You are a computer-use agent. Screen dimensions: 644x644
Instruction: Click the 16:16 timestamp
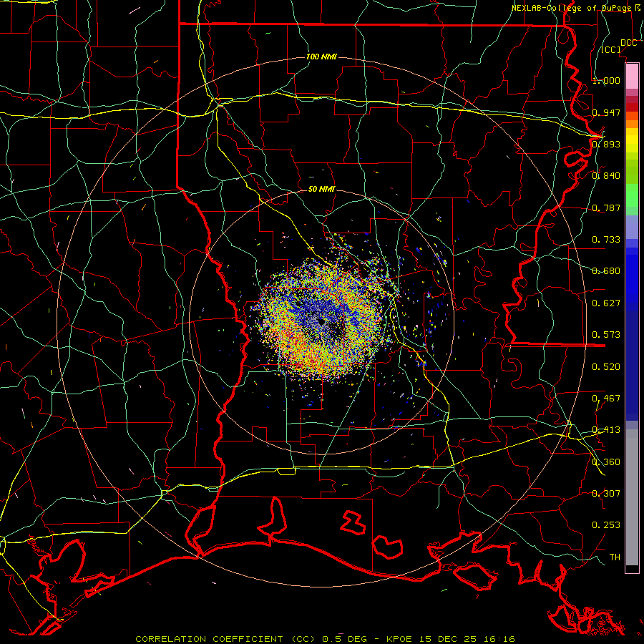pyautogui.click(x=499, y=639)
